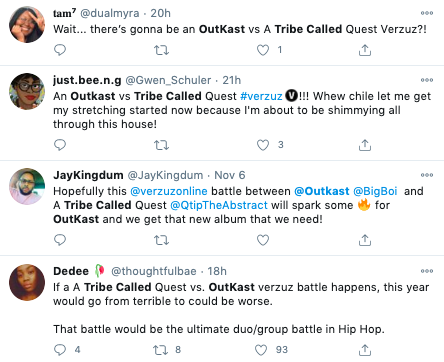This screenshot has height=362, width=444.
Task: Share JayKingdum's tweet
Action: (x=365, y=240)
